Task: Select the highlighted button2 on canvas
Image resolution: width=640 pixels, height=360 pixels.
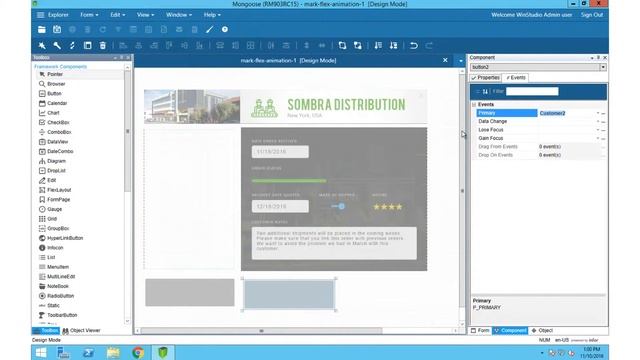Action: pyautogui.click(x=289, y=294)
